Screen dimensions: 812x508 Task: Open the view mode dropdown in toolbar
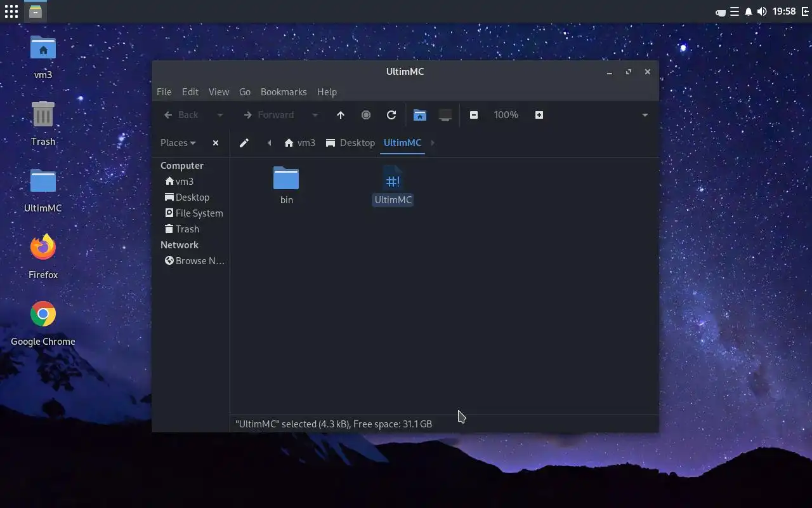[x=645, y=115]
